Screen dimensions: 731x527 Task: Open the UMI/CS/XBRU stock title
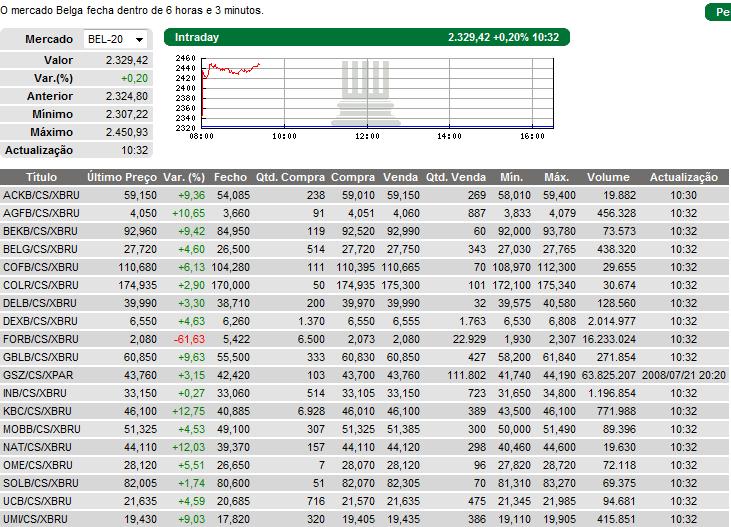pyautogui.click(x=35, y=519)
